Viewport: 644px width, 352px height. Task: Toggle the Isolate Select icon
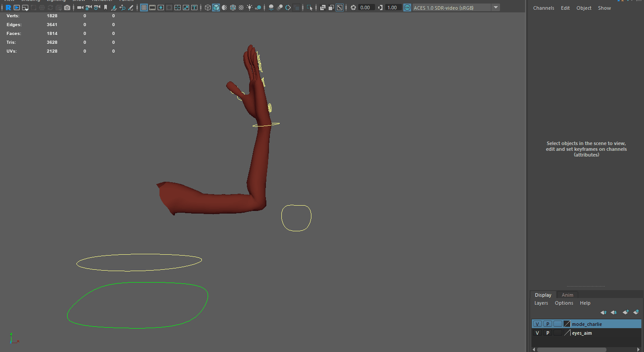pos(310,8)
